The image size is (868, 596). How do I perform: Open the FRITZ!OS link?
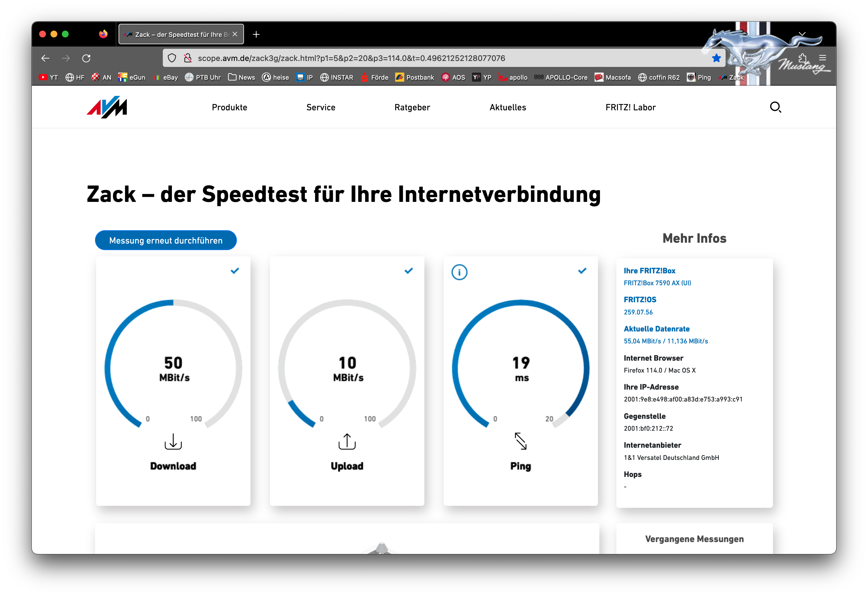[x=640, y=299]
